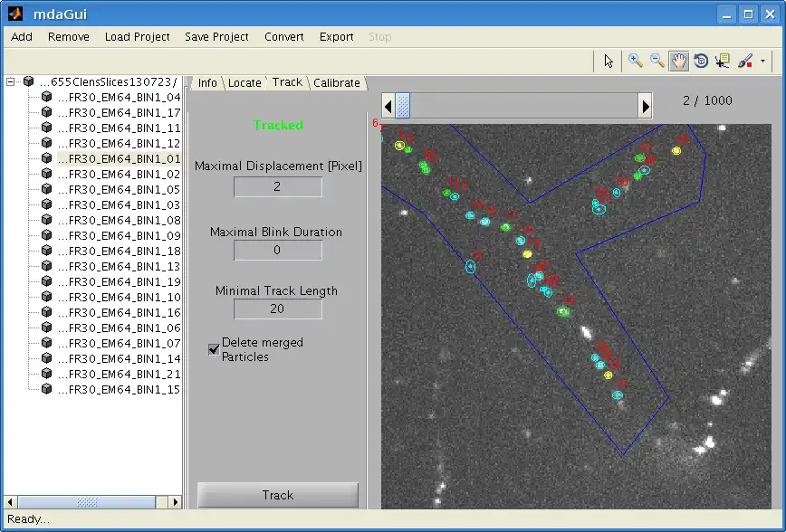Image resolution: width=786 pixels, height=532 pixels.
Task: Activate the Zoom In magnifier tool
Action: point(636,61)
